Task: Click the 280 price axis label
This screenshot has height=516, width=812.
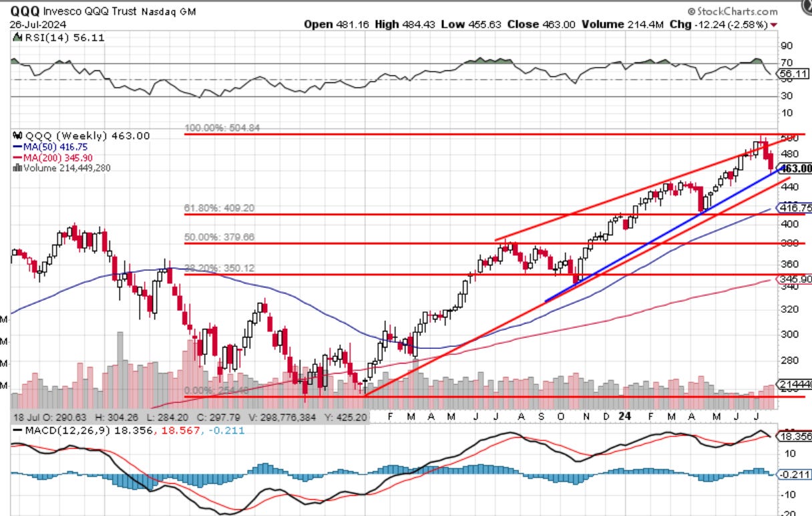Action: tap(789, 360)
